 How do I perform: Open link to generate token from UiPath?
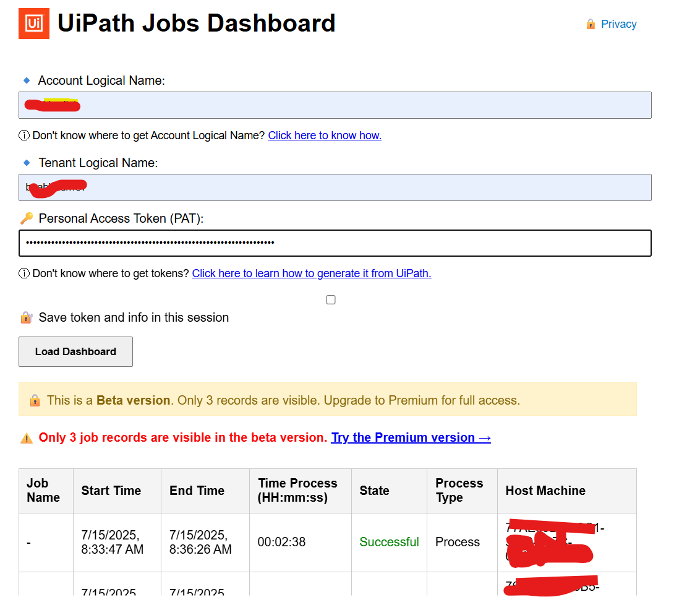tap(312, 273)
